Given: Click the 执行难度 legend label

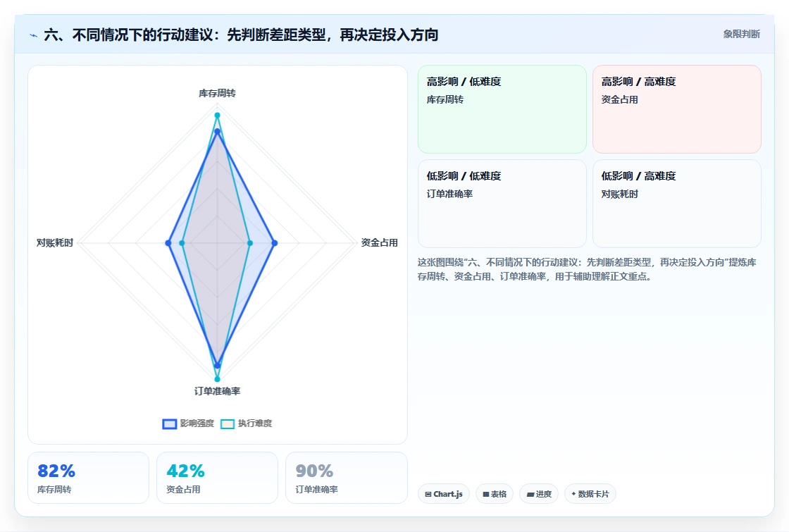Looking at the screenshot, I should click(254, 423).
